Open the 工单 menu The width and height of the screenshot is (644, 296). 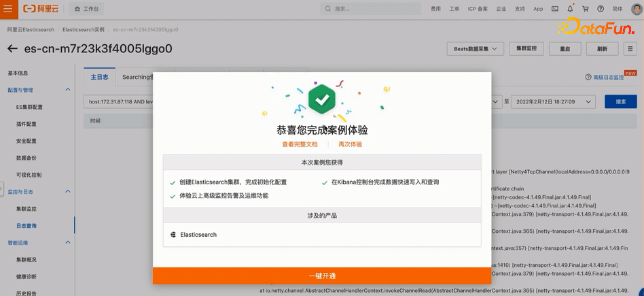(454, 9)
